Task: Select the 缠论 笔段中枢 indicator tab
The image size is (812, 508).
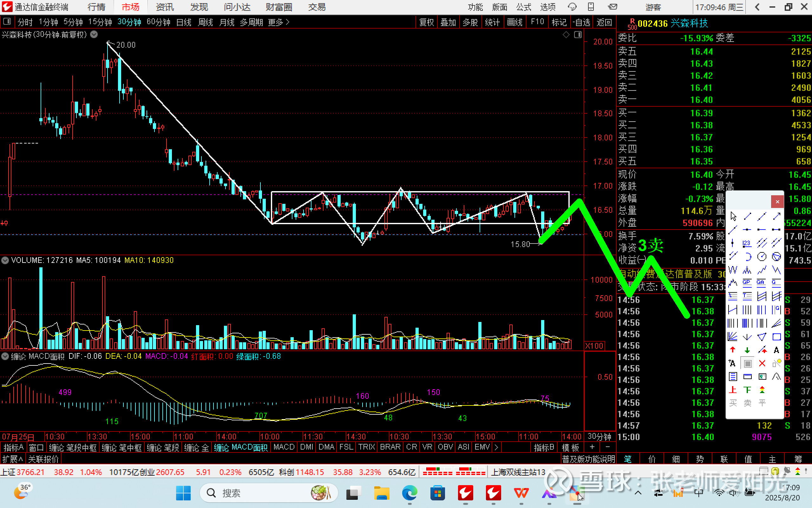Action: (x=72, y=448)
